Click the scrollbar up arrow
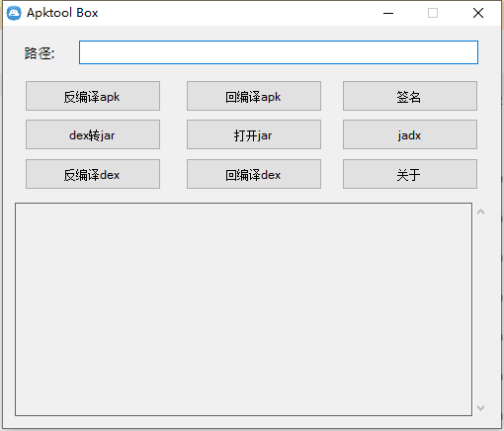The height and width of the screenshot is (431, 504). coord(480,212)
